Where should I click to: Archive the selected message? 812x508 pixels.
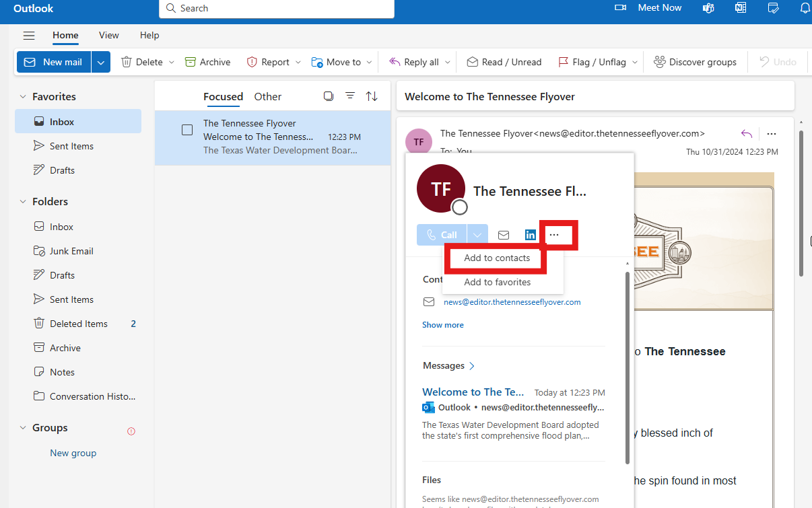(x=207, y=62)
